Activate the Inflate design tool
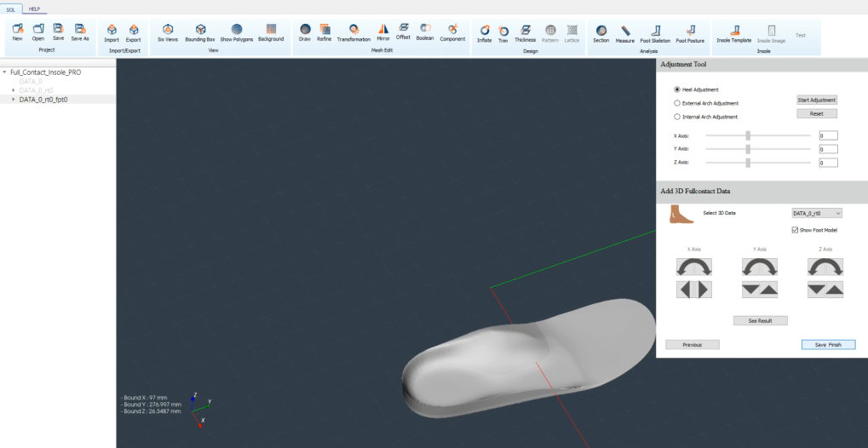Screen dimensions: 868x448 [484, 32]
